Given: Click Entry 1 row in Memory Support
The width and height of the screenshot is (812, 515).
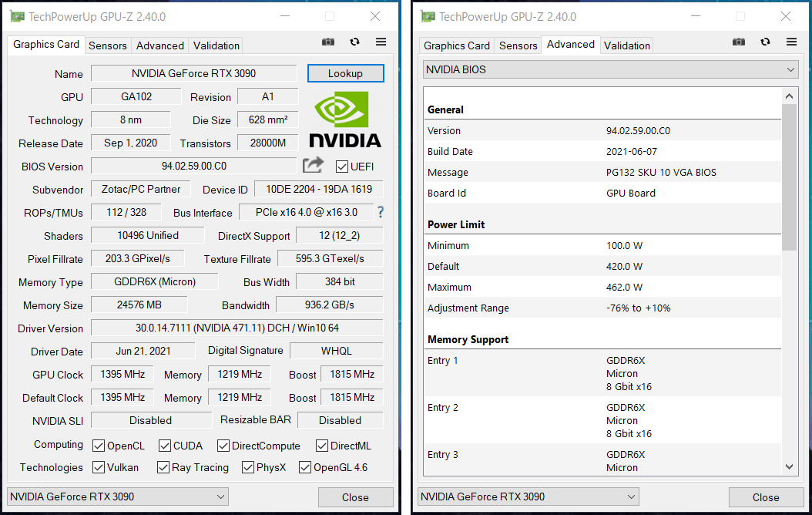Looking at the screenshot, I should 602,373.
